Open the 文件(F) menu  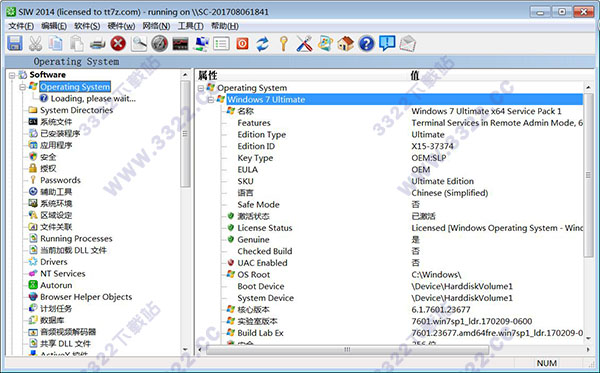coord(21,26)
